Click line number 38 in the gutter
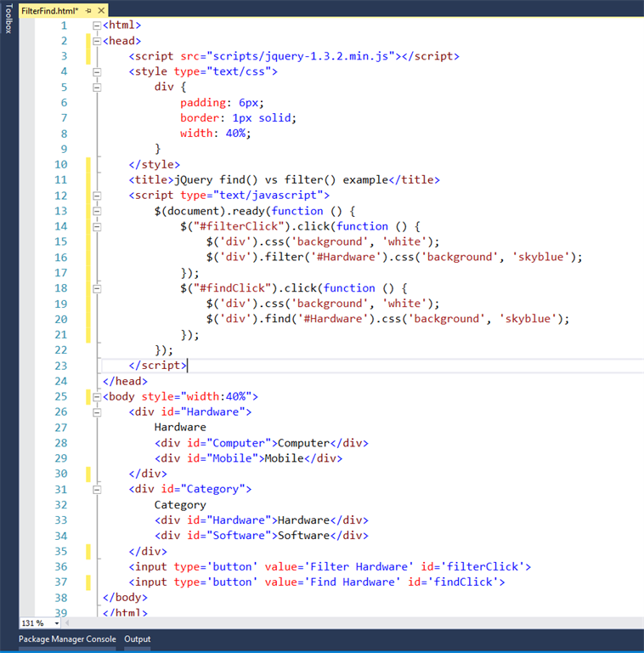The image size is (644, 653). tap(60, 598)
